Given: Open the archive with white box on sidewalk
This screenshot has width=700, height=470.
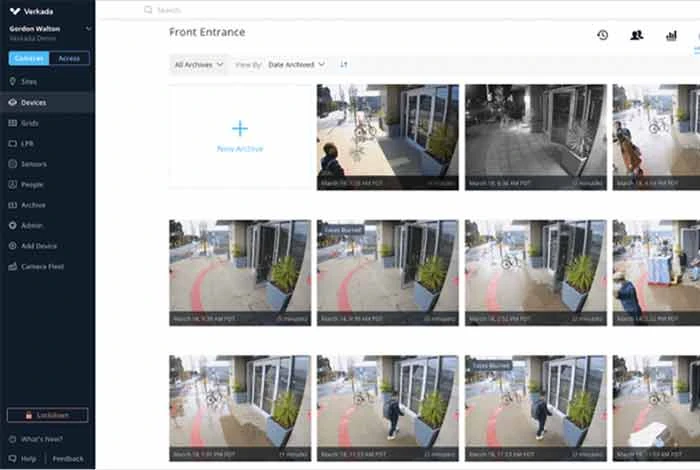Looking at the screenshot, I should point(656,408).
